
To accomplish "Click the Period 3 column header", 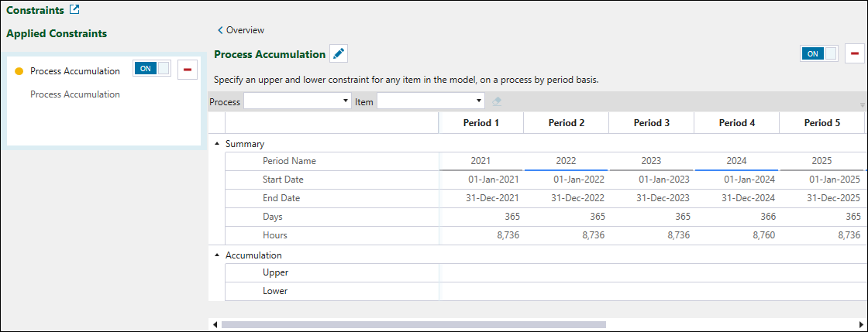I will (x=651, y=123).
